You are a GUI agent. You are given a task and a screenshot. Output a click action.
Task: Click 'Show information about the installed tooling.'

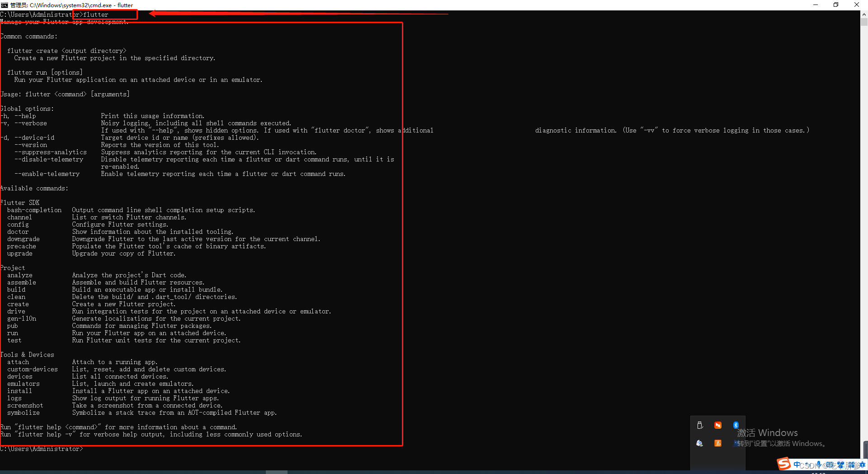click(153, 232)
